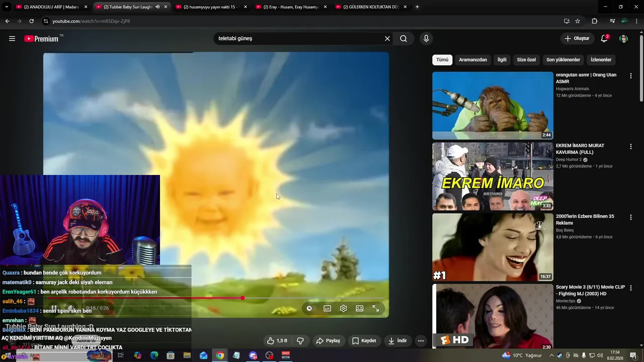
Task: Toggle autoplay switch in the player
Action: 309,308
